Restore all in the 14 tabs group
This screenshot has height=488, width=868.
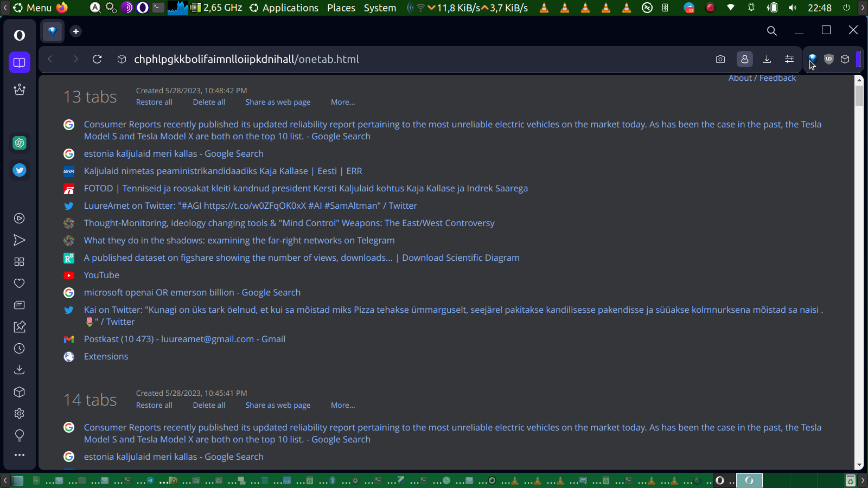[154, 405]
